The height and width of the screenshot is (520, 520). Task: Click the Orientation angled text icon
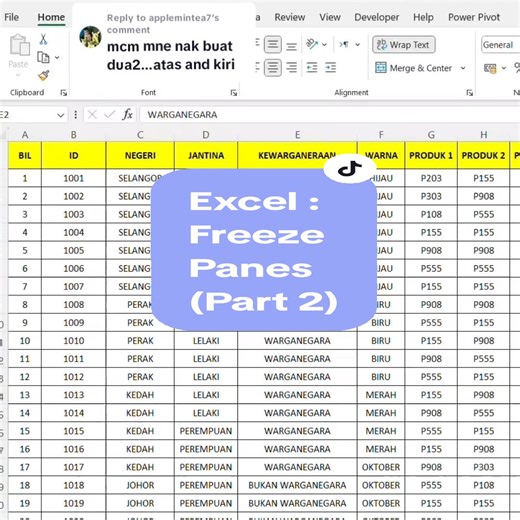pos(312,44)
